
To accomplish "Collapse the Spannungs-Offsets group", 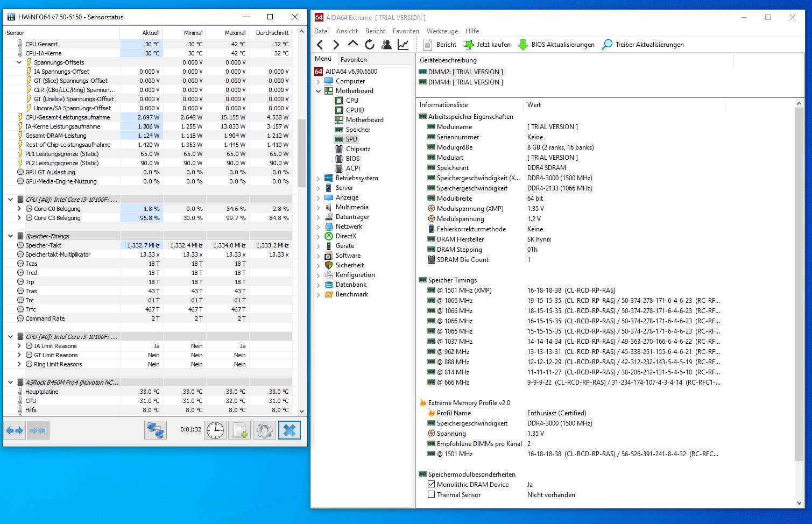I will click(x=19, y=62).
